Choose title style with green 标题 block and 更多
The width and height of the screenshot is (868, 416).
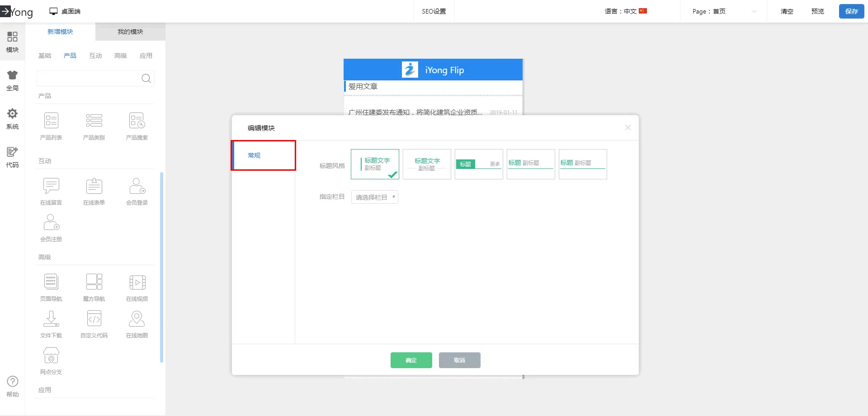(479, 164)
